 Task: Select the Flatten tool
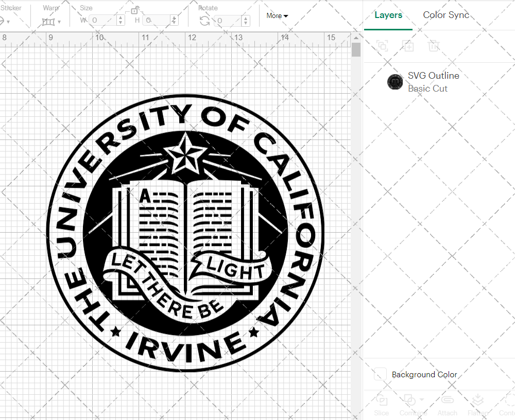477,400
